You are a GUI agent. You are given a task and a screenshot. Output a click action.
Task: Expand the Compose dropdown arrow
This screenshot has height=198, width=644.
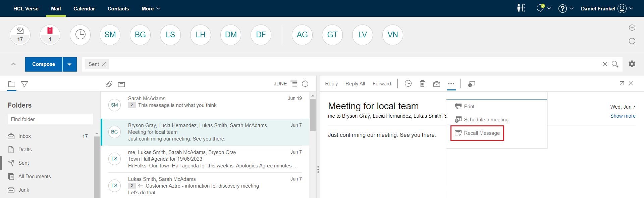coord(69,64)
